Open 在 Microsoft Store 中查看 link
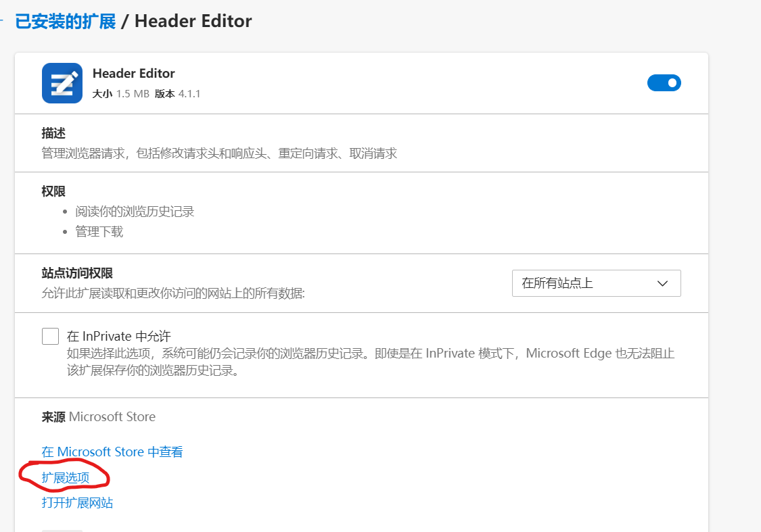This screenshot has width=761, height=532. [x=112, y=452]
